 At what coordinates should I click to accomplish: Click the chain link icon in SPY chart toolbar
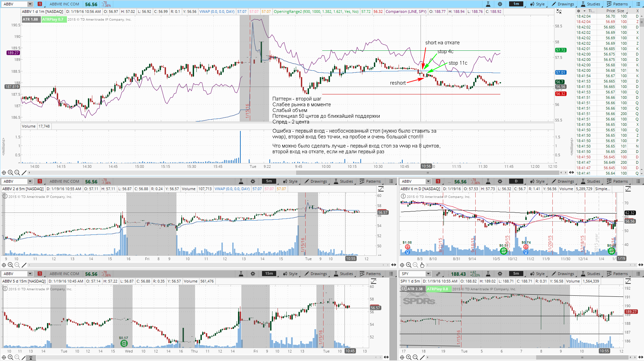click(x=438, y=274)
